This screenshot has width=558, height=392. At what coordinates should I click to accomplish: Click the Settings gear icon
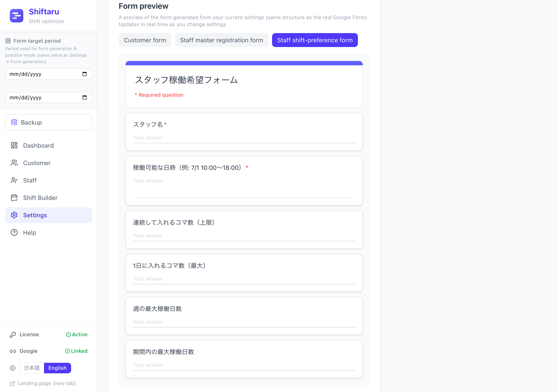coord(14,215)
